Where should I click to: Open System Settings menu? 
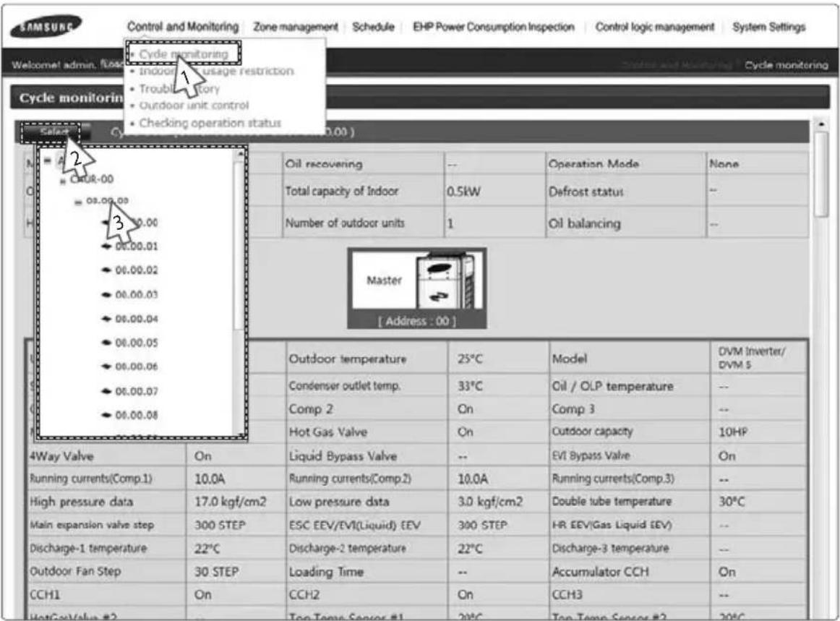pos(768,27)
